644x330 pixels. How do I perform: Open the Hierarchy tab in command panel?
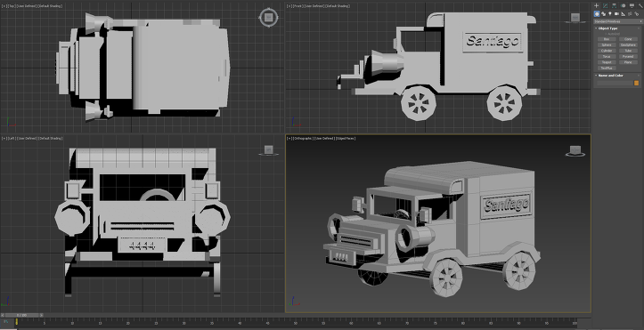coord(614,5)
